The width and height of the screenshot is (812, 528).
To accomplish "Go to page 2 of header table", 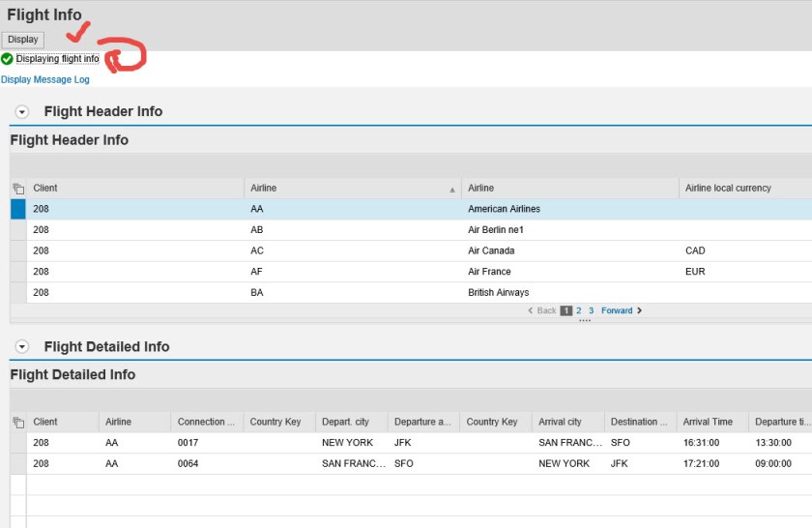I will pyautogui.click(x=579, y=310).
